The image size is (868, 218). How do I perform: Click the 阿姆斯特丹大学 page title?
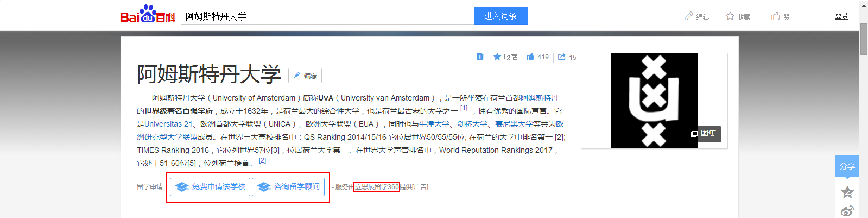(x=209, y=74)
